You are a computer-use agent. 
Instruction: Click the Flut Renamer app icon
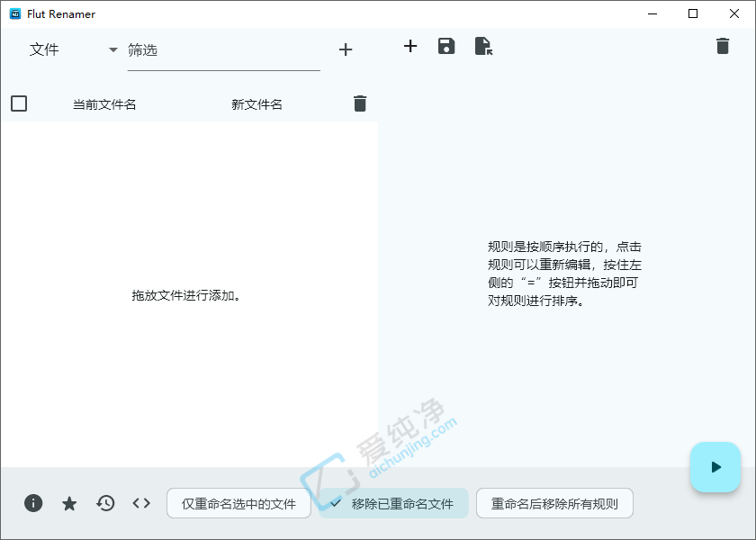coord(15,14)
